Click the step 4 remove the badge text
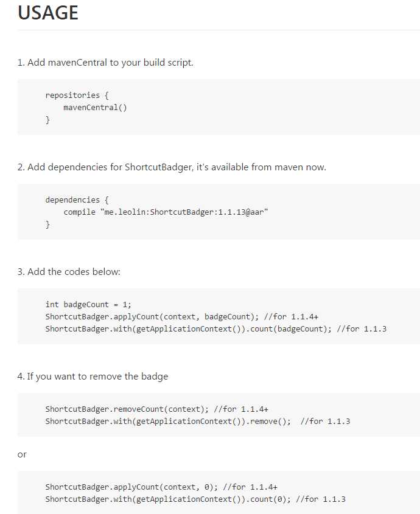 [x=93, y=376]
